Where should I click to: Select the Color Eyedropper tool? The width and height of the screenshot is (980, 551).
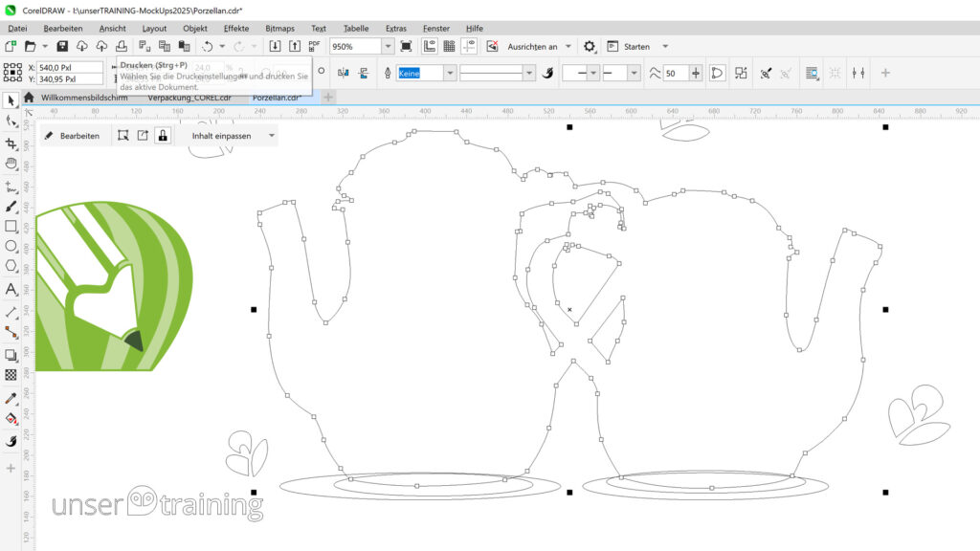point(11,398)
